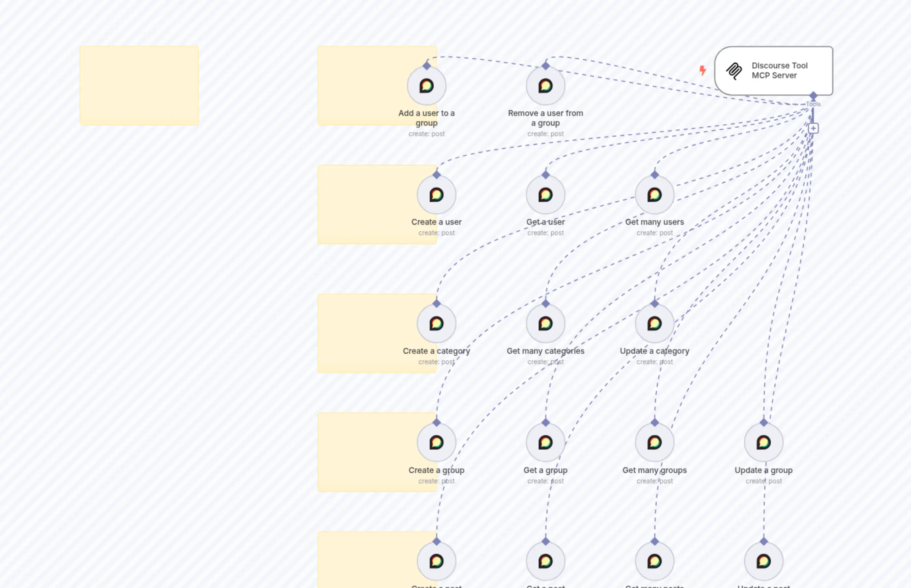The image size is (911, 588).
Task: Select the Create a group node icon
Action: click(436, 442)
